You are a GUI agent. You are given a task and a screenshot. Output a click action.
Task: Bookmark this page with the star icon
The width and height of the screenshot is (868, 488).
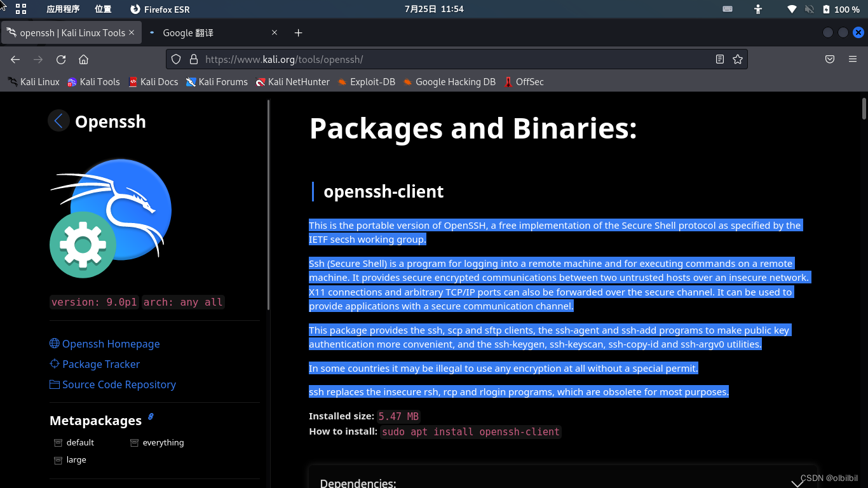[737, 59]
